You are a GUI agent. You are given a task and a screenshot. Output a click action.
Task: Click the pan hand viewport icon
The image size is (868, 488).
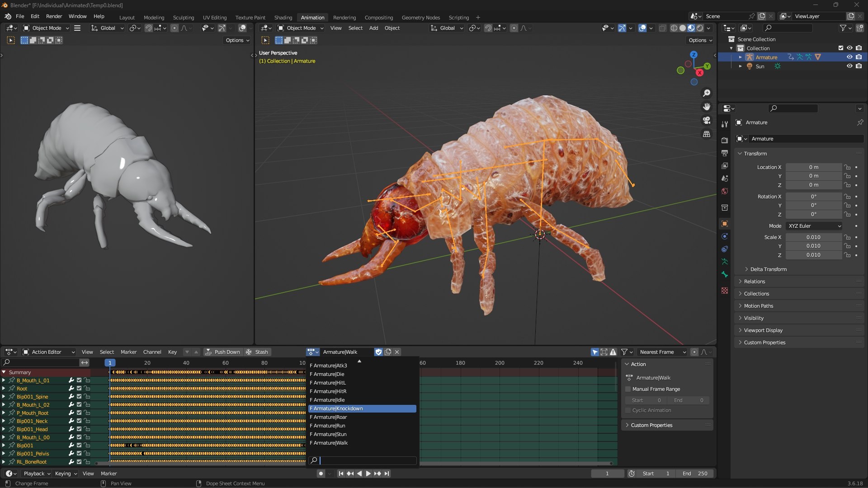click(x=707, y=107)
